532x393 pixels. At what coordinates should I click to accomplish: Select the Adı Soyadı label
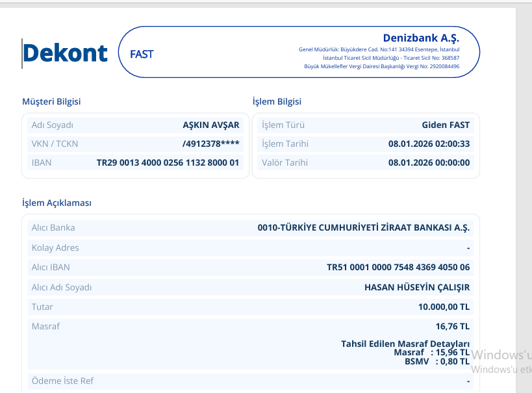pyautogui.click(x=52, y=125)
